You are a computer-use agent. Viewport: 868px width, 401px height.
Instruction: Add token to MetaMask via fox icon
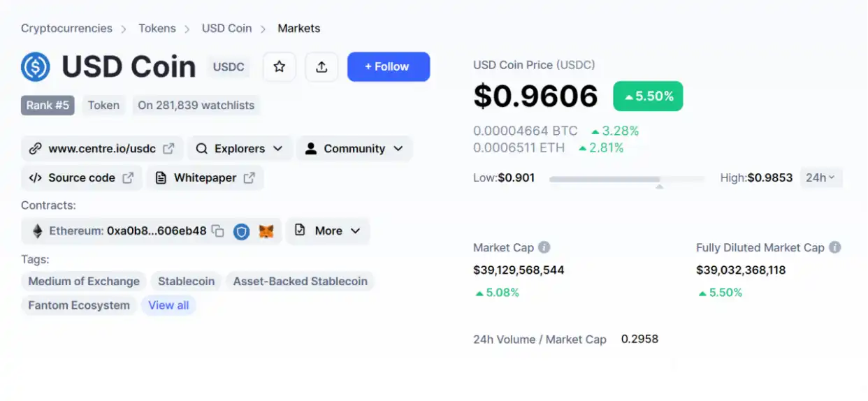(x=266, y=231)
